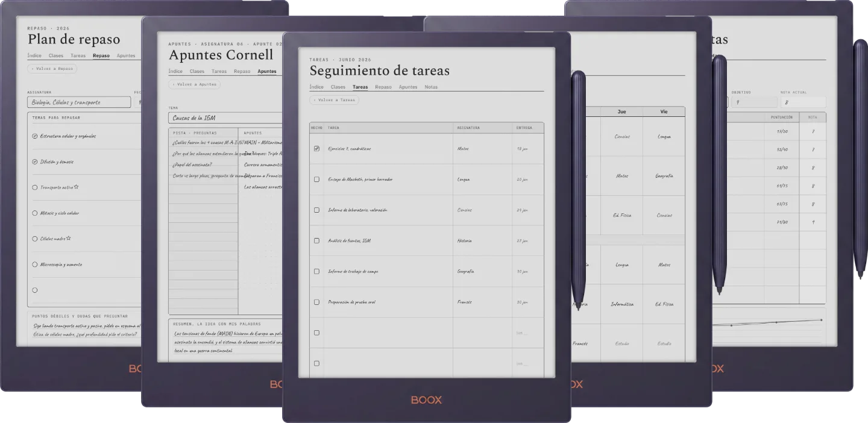
Task: Open Índice tab on Plan de repaso page
Action: [x=34, y=55]
